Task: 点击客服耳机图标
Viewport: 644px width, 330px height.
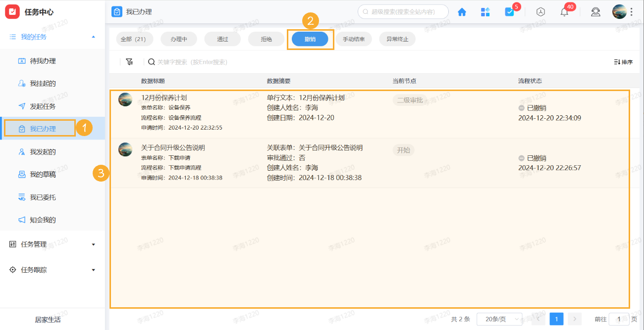Action: tap(595, 11)
